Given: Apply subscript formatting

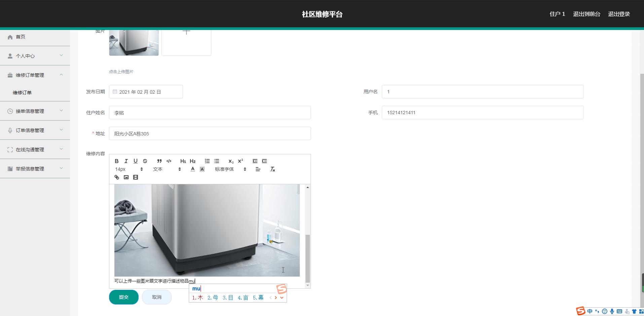Looking at the screenshot, I should pos(231,161).
